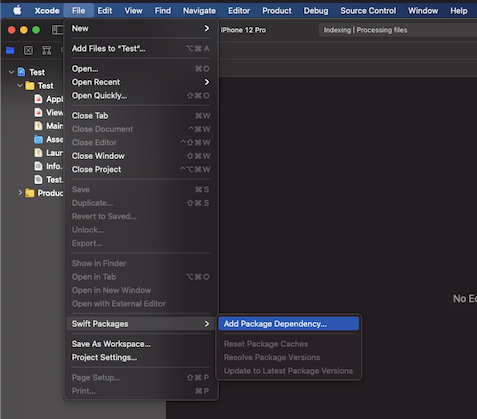
Task: Click the Indexing activity status field
Action: click(x=398, y=30)
